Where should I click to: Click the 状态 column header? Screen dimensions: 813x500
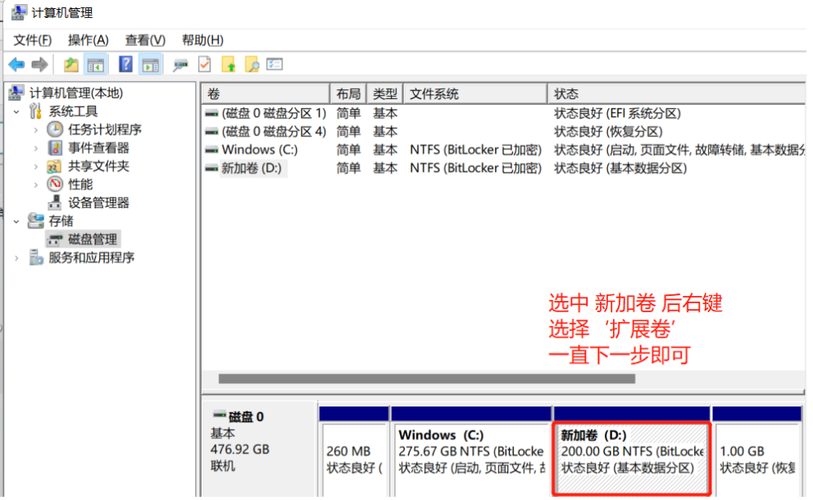(x=566, y=94)
